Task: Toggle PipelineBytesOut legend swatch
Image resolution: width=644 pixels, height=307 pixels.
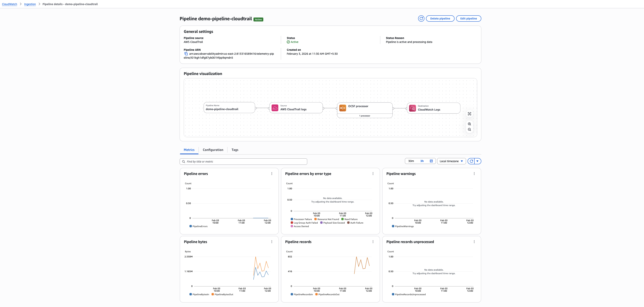Action: (x=213, y=294)
